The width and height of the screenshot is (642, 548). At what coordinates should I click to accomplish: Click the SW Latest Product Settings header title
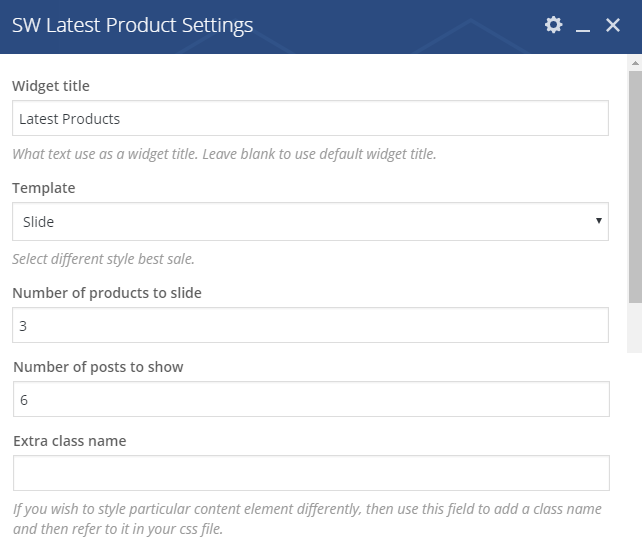(x=133, y=25)
